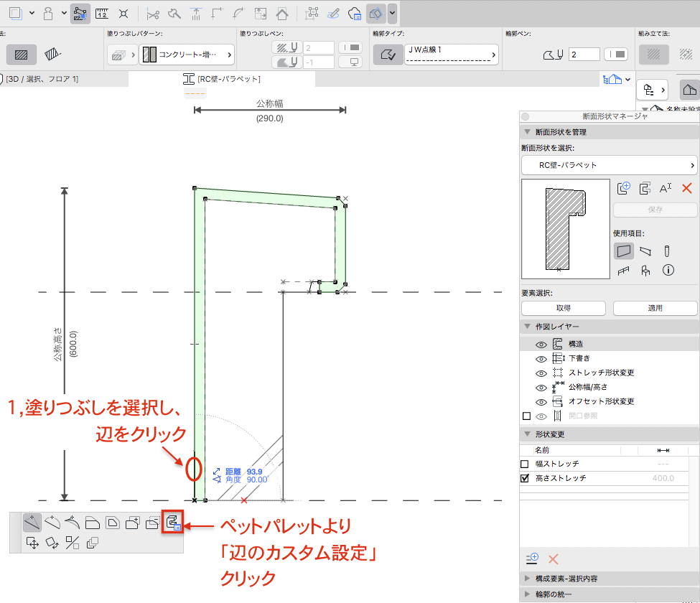Viewport: 700px width, 603px height.
Task: Click the duplicate profile icon
Action: 645,188
